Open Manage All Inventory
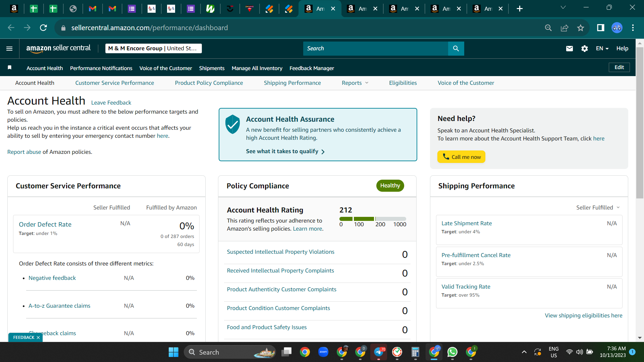The image size is (644, 362). click(257, 68)
